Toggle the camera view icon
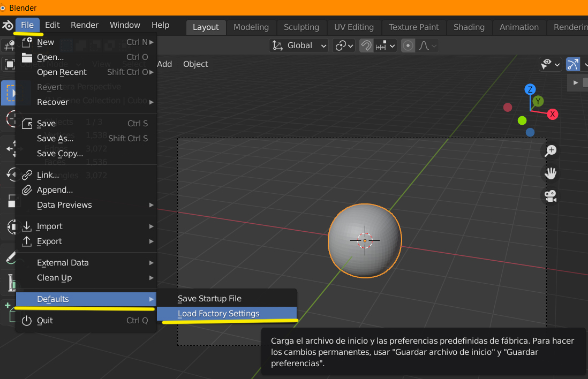 click(x=551, y=196)
